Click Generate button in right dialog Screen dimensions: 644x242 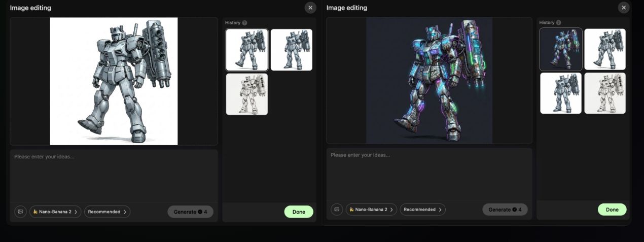click(x=505, y=210)
